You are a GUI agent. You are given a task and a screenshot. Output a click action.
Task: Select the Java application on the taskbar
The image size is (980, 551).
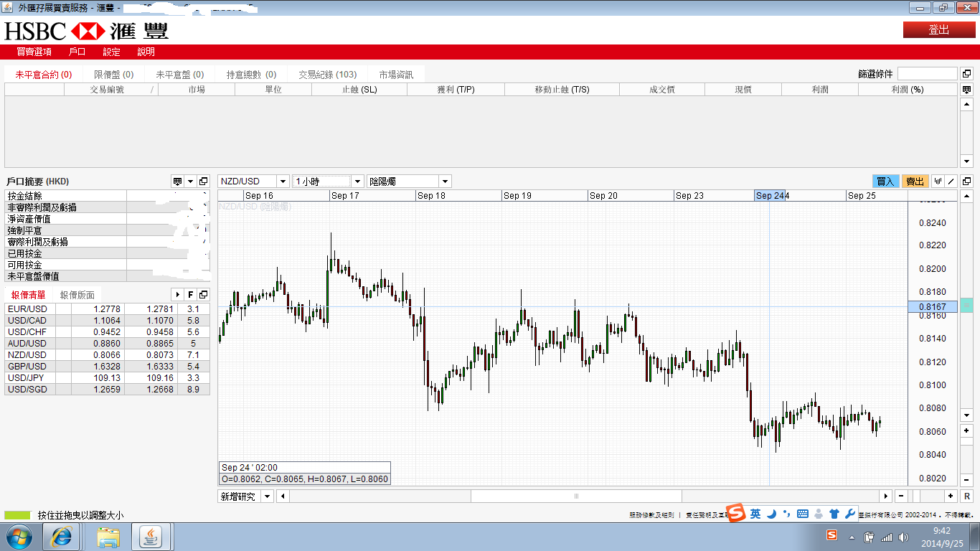coord(151,537)
